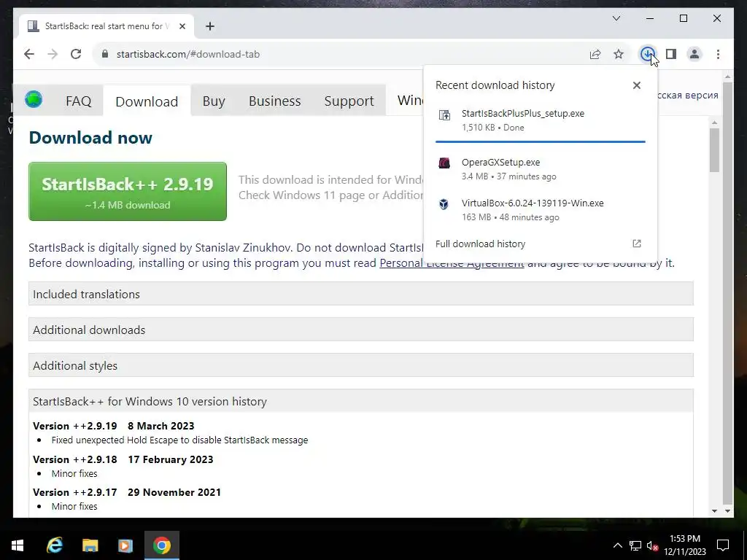This screenshot has height=560, width=747.
Task: Show hidden system tray icons
Action: 617,545
